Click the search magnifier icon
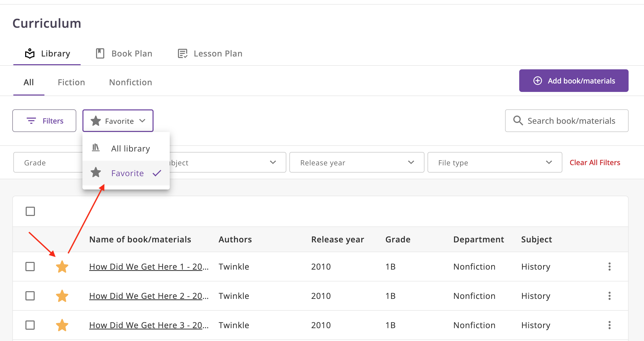This screenshot has height=341, width=644. pyautogui.click(x=518, y=121)
